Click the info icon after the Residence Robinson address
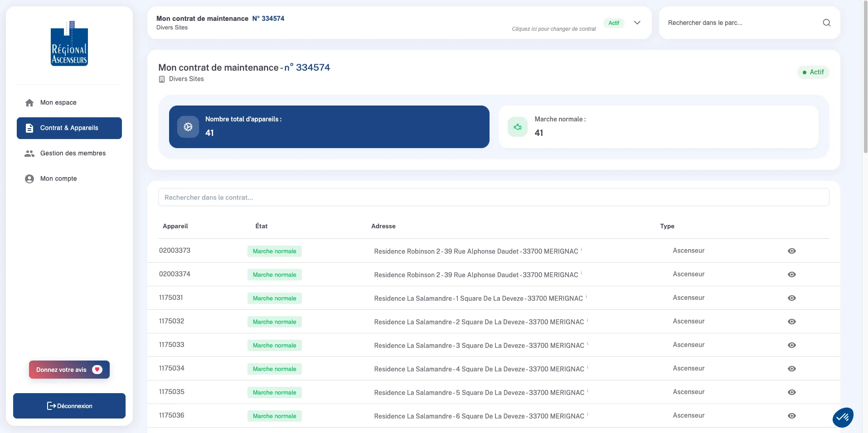868x433 pixels. 582,249
